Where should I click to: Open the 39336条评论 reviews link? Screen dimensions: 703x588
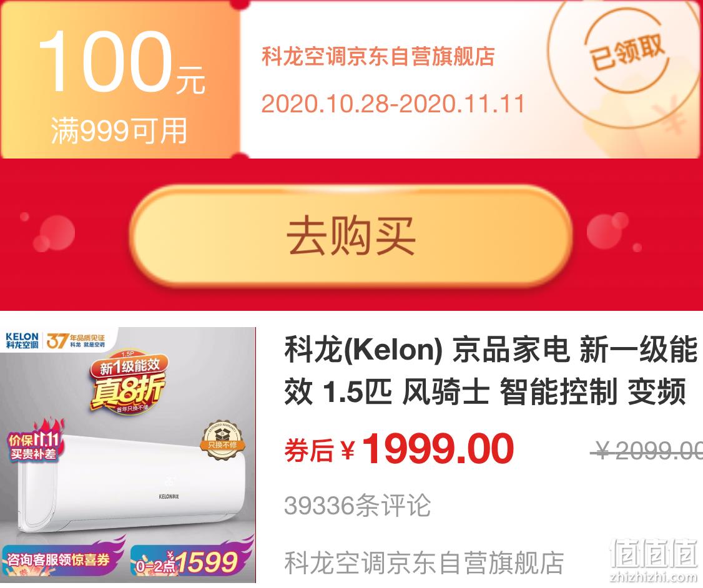coord(357,506)
